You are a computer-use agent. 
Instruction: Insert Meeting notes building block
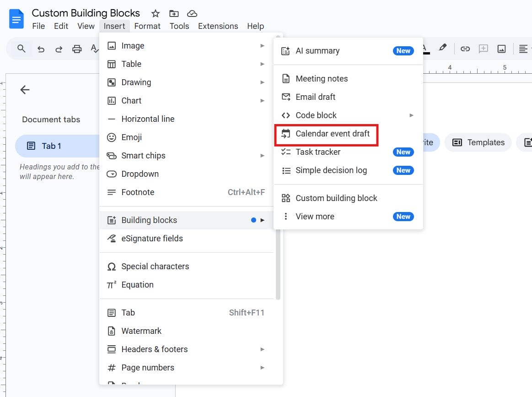(x=348, y=78)
